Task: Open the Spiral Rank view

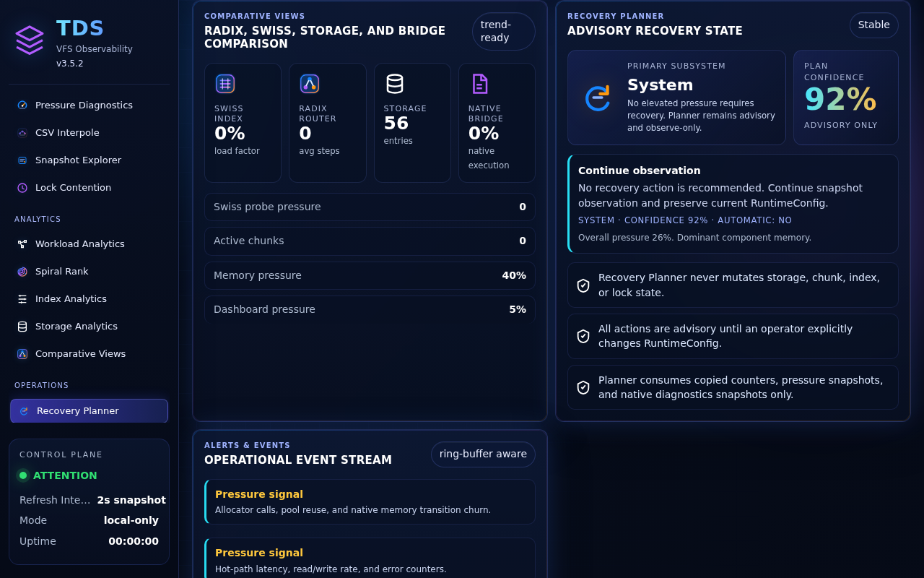Action: click(x=90, y=272)
